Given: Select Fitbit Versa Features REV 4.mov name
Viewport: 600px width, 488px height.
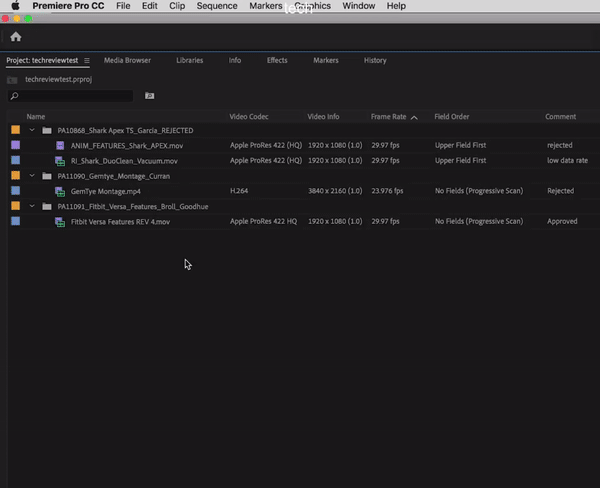Looking at the screenshot, I should 120,222.
